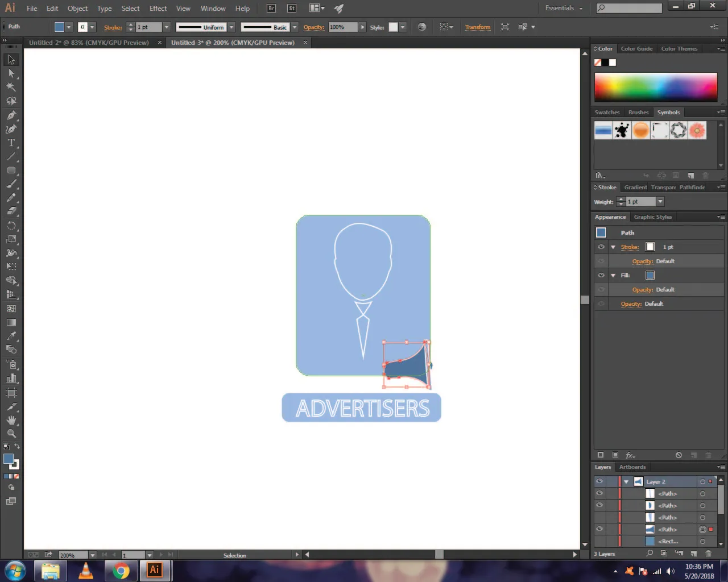Viewport: 728px width, 582px height.
Task: Select the Rotate tool
Action: click(x=11, y=225)
